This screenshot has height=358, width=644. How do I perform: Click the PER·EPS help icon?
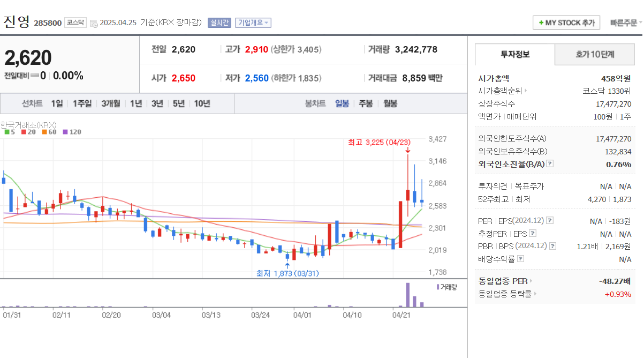click(549, 221)
